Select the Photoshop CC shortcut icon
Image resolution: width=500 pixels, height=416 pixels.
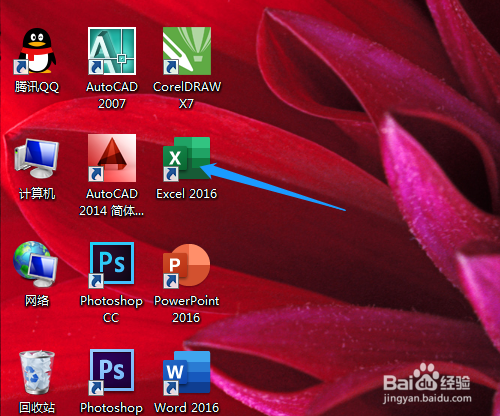(x=112, y=265)
